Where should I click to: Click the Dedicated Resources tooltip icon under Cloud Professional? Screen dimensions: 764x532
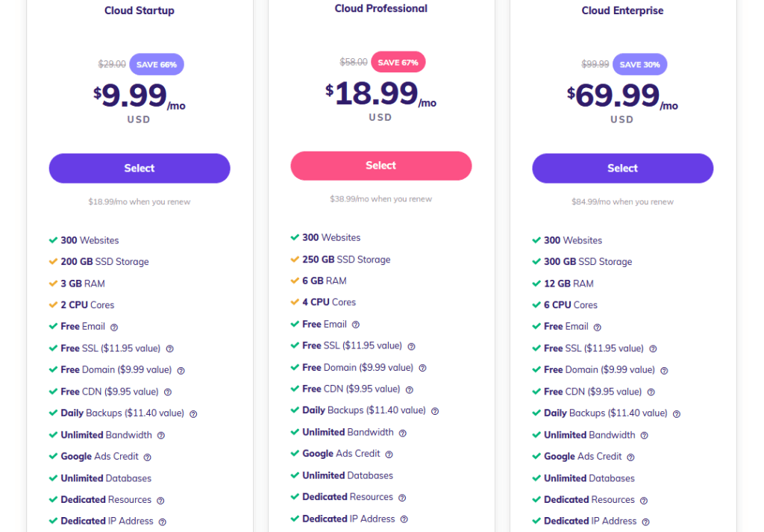402,497
